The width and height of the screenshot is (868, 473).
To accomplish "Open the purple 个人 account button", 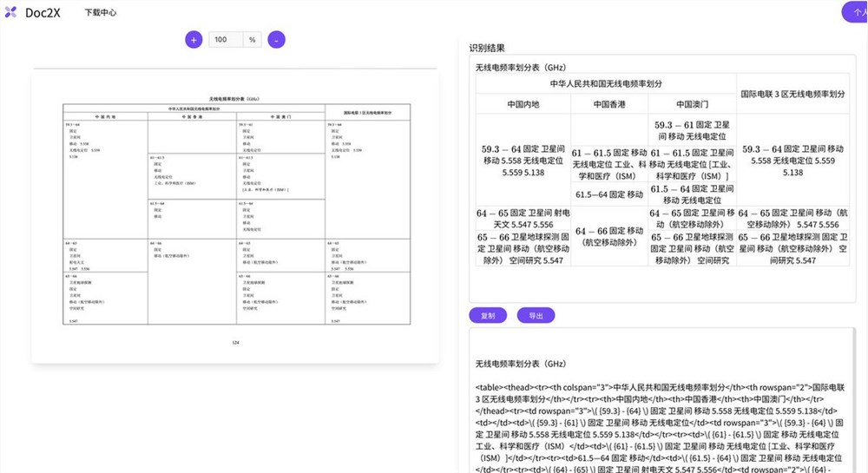I will coord(854,12).
